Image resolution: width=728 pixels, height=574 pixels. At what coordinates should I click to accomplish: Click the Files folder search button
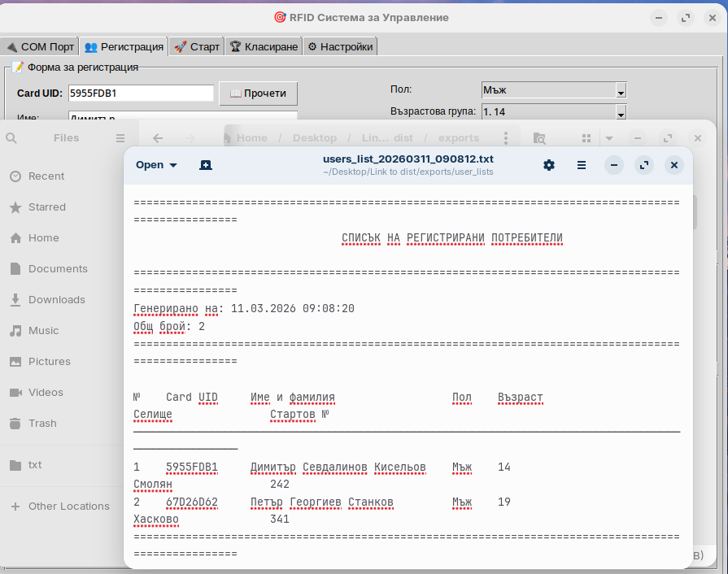pyautogui.click(x=538, y=138)
